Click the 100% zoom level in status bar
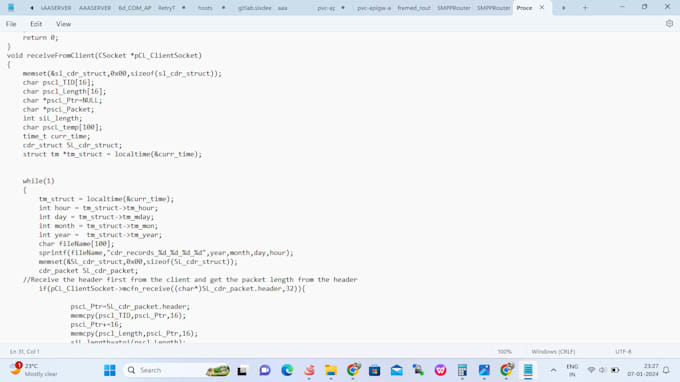 [x=504, y=352]
